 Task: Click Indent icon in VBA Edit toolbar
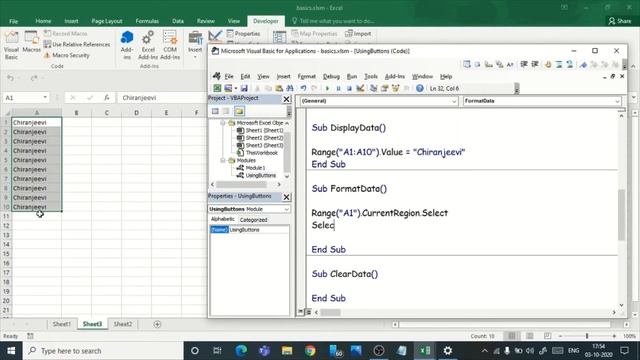[x=524, y=64]
